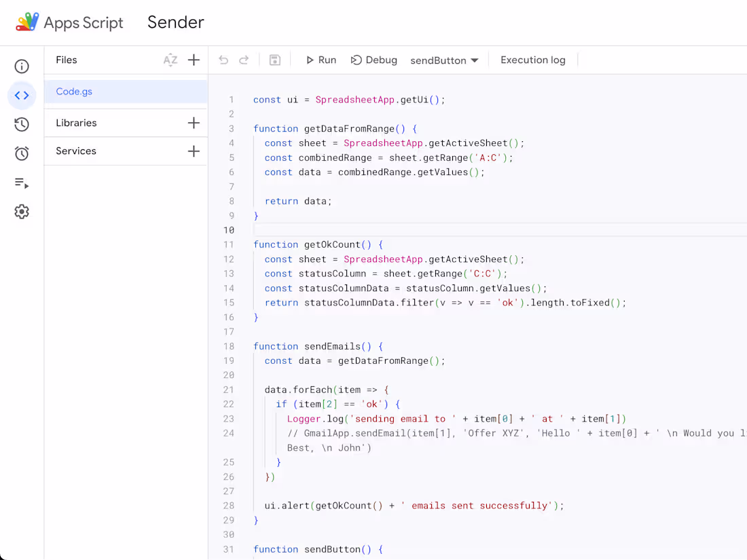Select the Editor view in sidebar
The height and width of the screenshot is (560, 747).
pos(21,95)
